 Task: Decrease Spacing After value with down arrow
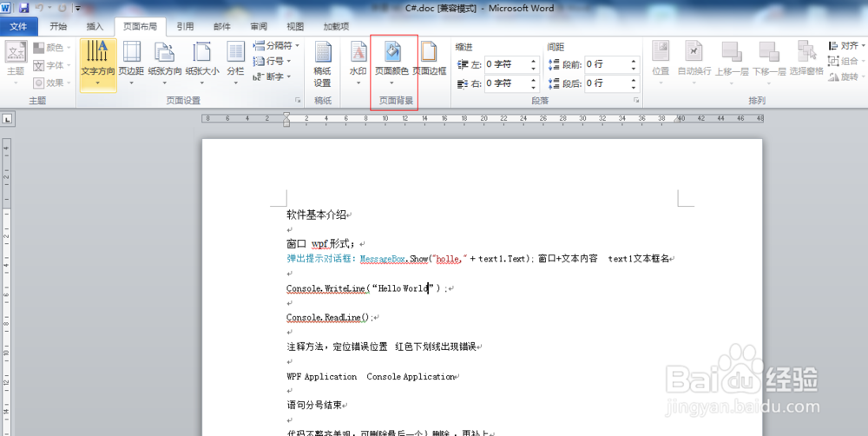(x=634, y=88)
